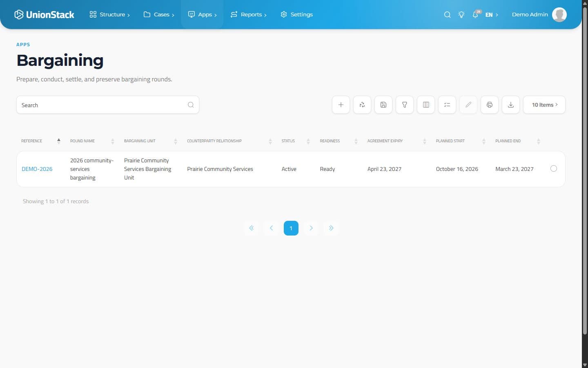This screenshot has height=368, width=588.
Task: Open global search from the top bar
Action: [448, 15]
